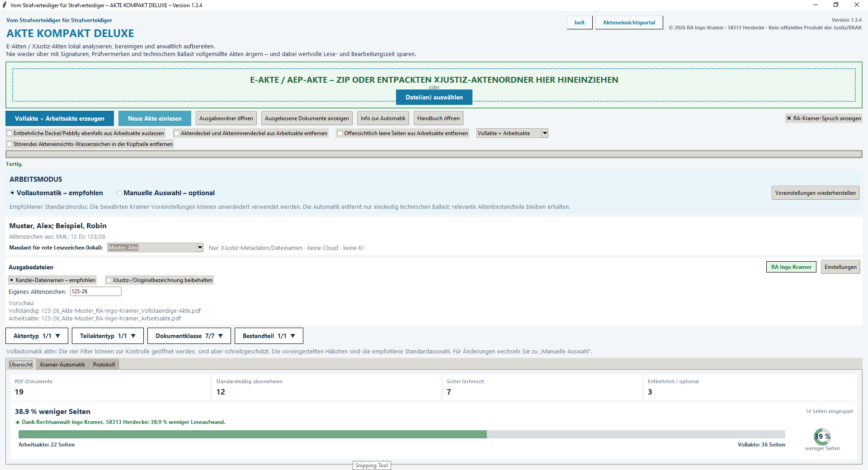Open the Mandant für rote Lesezeichen dropdown
Screen dimensions: 868x470
pos(155,248)
